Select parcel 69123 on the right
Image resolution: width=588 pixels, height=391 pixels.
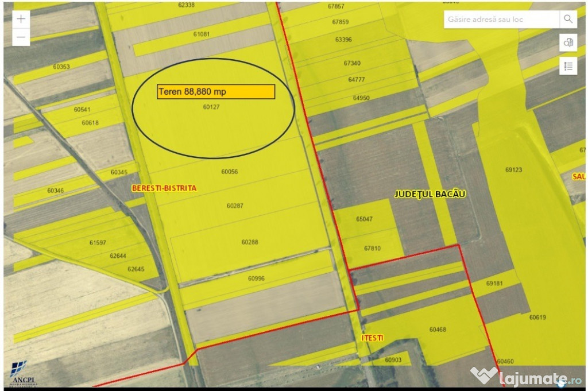(513, 170)
